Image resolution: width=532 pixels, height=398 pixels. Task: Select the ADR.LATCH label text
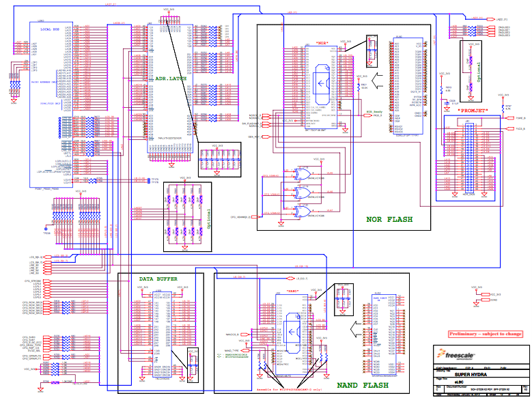coord(171,79)
